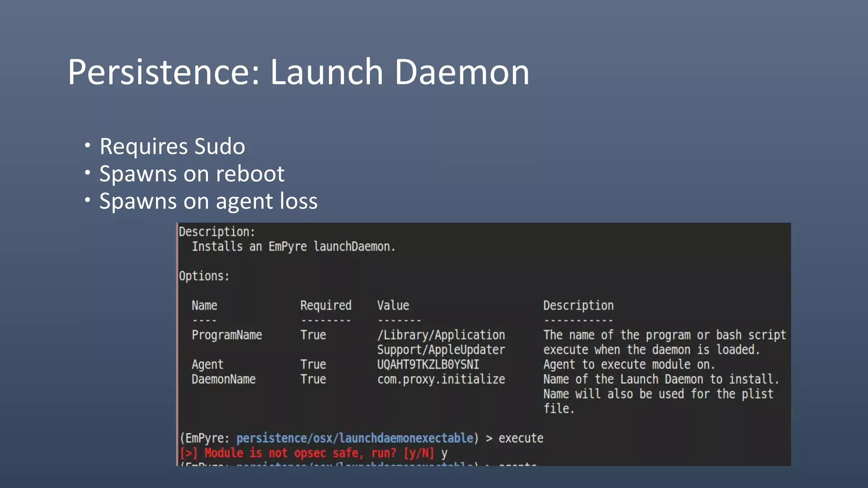The width and height of the screenshot is (868, 488).
Task: Click 'True' in the DaemonName row
Action: pos(313,379)
